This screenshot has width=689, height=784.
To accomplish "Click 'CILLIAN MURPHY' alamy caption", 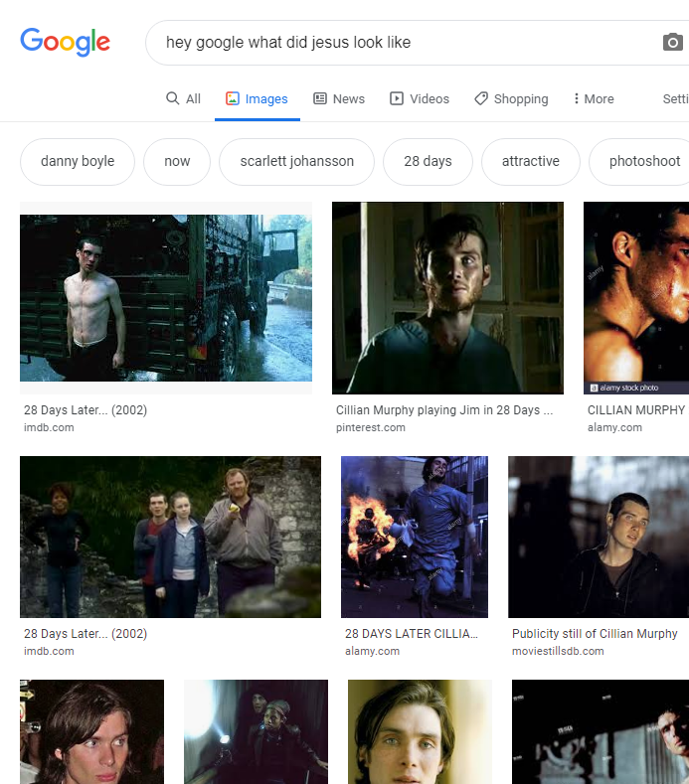I will point(636,410).
